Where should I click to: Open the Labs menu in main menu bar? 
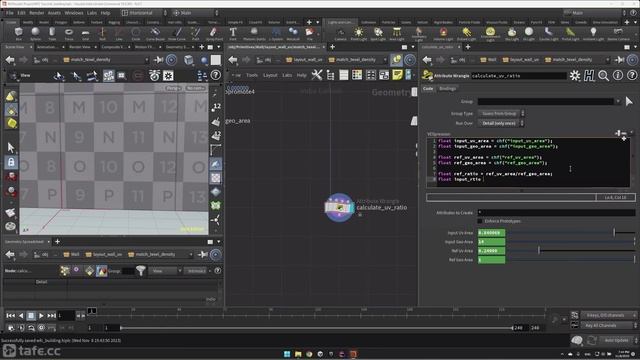(92, 13)
